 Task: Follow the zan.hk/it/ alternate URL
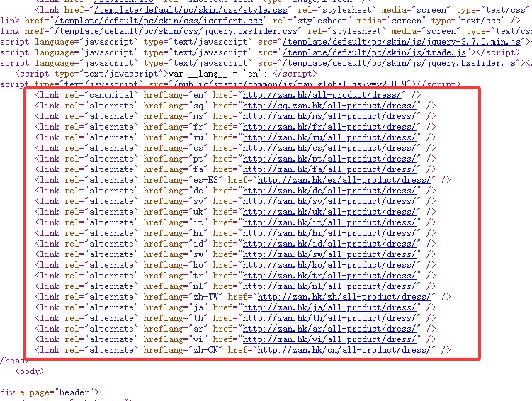[x=329, y=222]
